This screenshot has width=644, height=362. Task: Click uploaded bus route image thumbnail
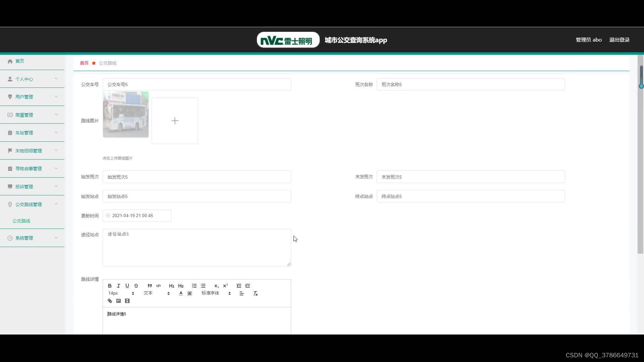tap(126, 115)
